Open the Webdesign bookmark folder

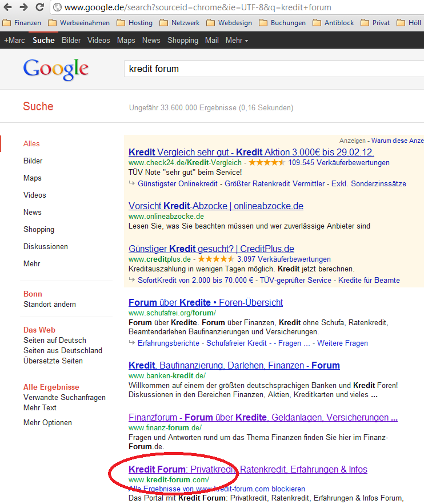229,23
